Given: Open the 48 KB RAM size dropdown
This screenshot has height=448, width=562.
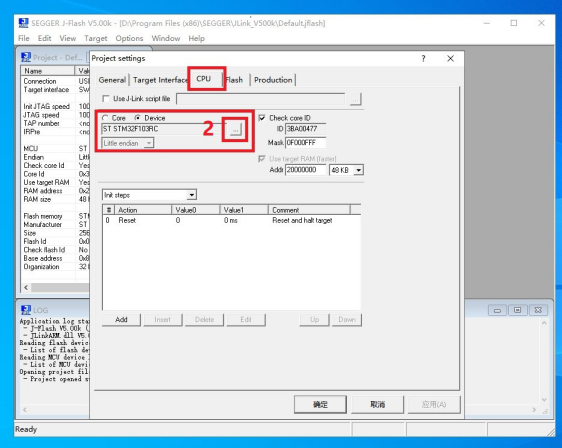Looking at the screenshot, I should (358, 170).
